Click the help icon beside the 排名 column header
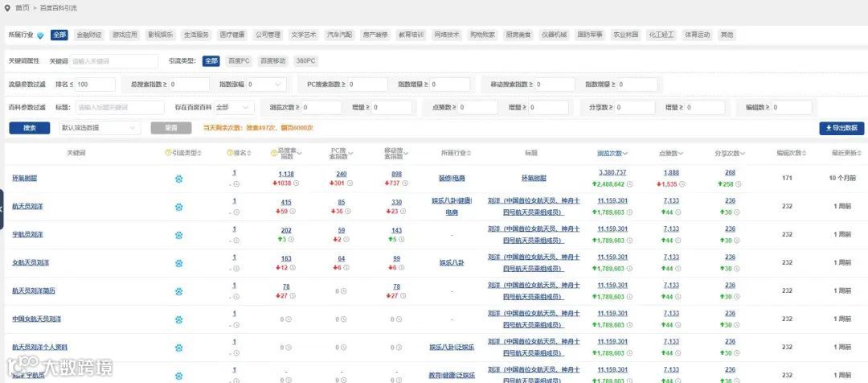Image resolution: width=868 pixels, height=383 pixels. [230, 153]
